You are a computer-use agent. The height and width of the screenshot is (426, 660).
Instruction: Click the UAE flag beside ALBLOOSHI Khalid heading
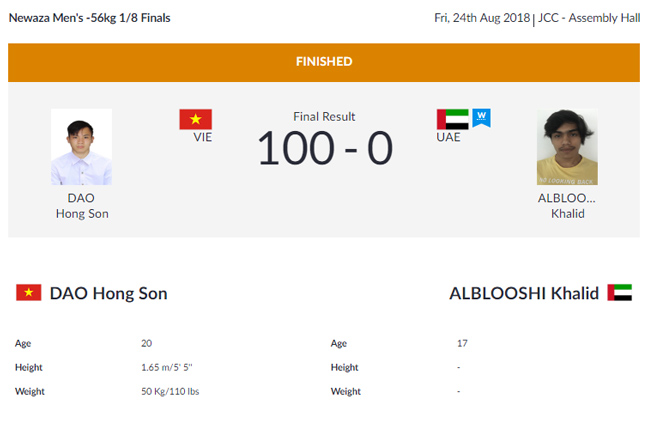(x=620, y=293)
